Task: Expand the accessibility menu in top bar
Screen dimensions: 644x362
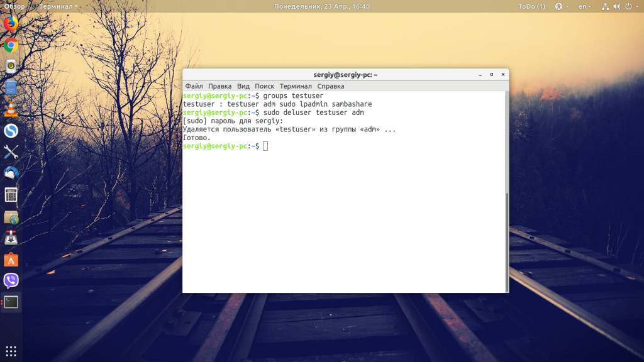Action: [x=562, y=6]
